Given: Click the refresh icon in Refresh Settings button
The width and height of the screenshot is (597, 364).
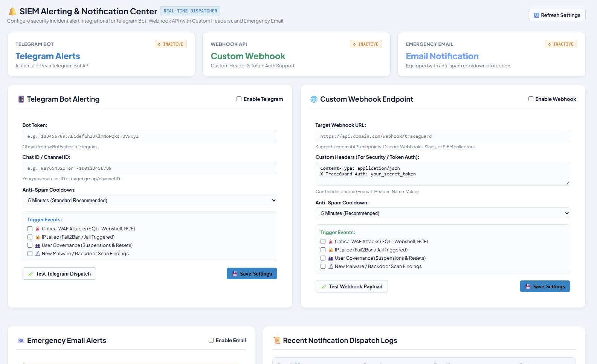Looking at the screenshot, I should click(x=536, y=15).
